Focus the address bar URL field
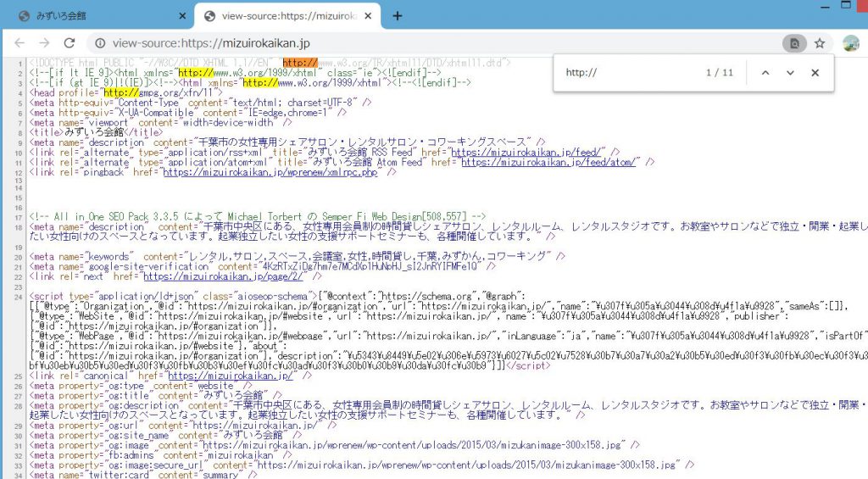The width and height of the screenshot is (868, 479). coord(431,43)
